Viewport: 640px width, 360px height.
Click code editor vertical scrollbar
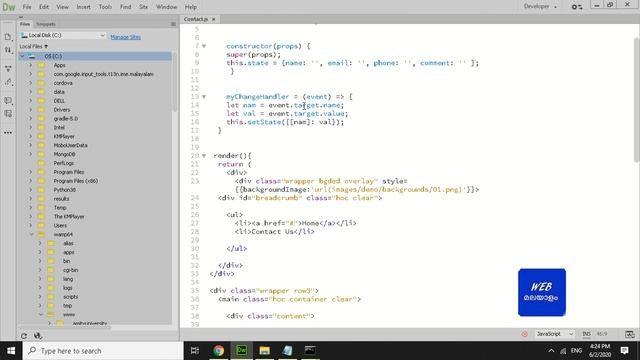(x=636, y=100)
